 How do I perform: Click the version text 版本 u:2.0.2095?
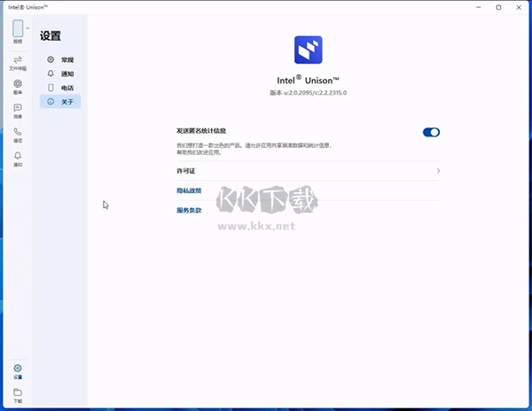pyautogui.click(x=308, y=92)
